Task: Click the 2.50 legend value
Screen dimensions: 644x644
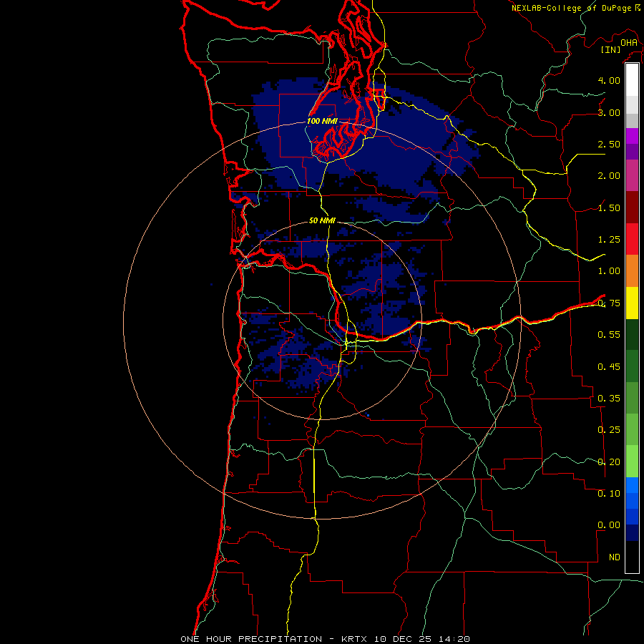Action: tap(609, 144)
